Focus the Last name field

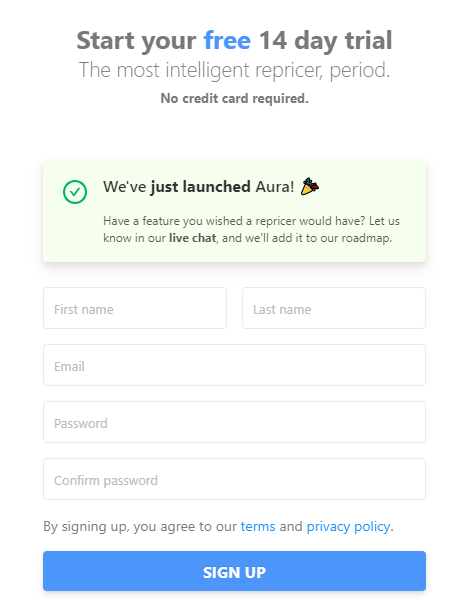pos(334,308)
